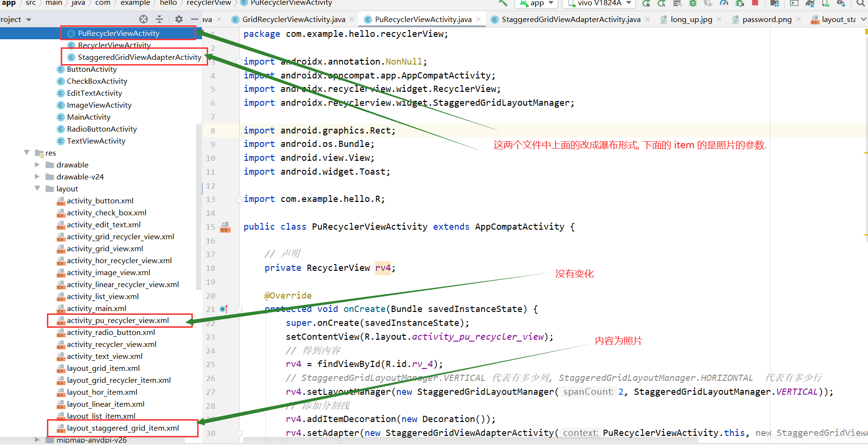Click the Project panel vertical scrollbar
868x445 pixels.
[198, 206]
